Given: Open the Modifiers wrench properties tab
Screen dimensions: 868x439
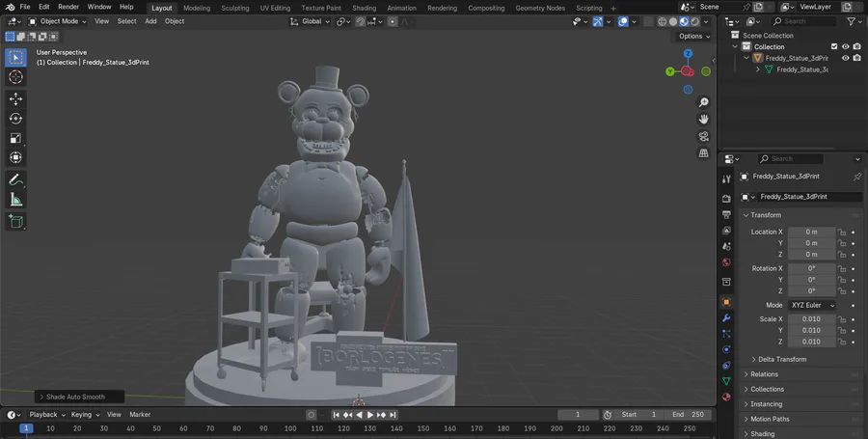Looking at the screenshot, I should point(726,317).
